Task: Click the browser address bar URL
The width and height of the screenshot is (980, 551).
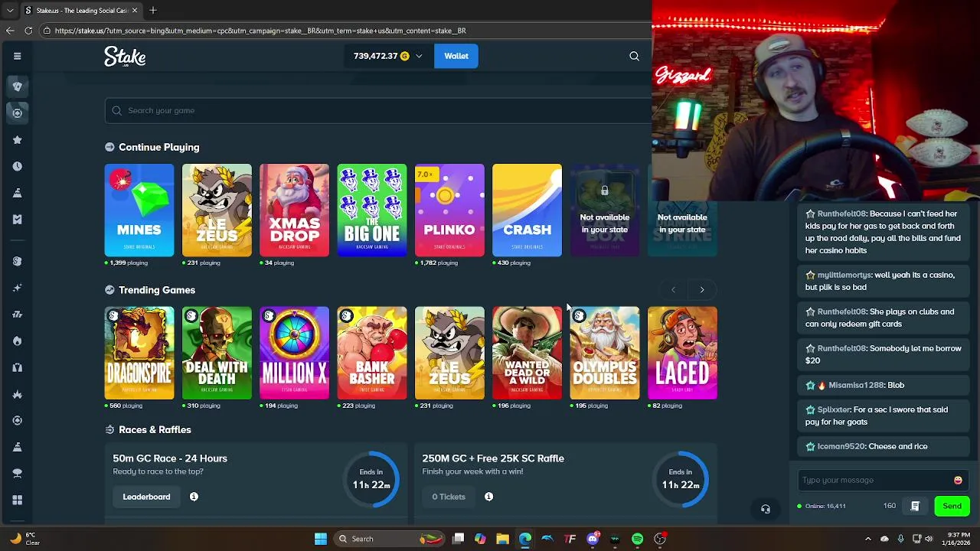Action: coord(260,31)
